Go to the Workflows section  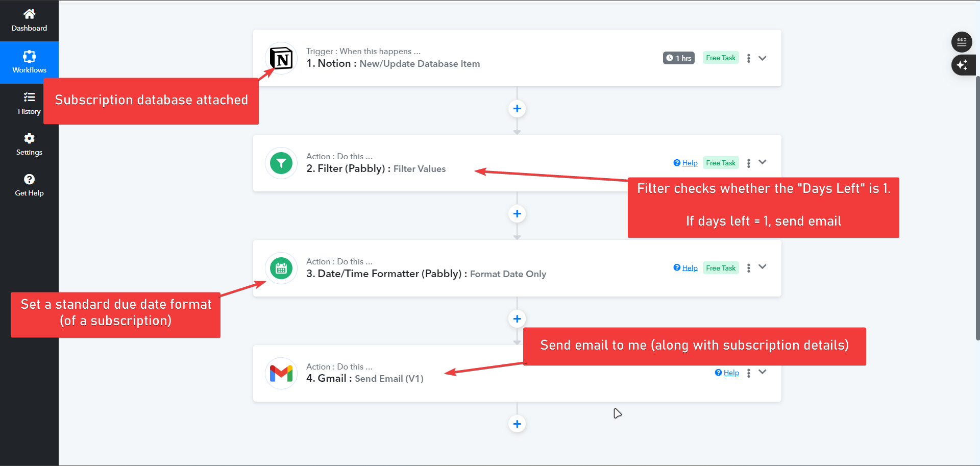point(29,62)
